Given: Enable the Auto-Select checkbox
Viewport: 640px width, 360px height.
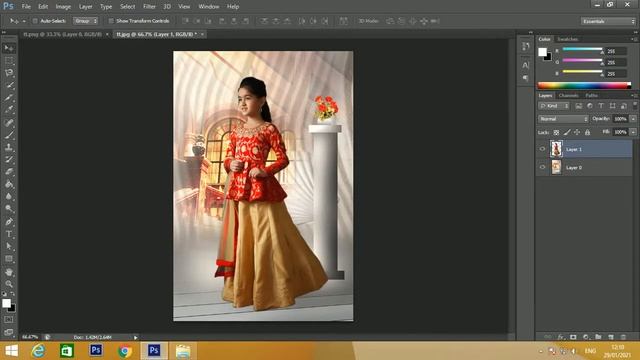Looking at the screenshot, I should pos(35,21).
